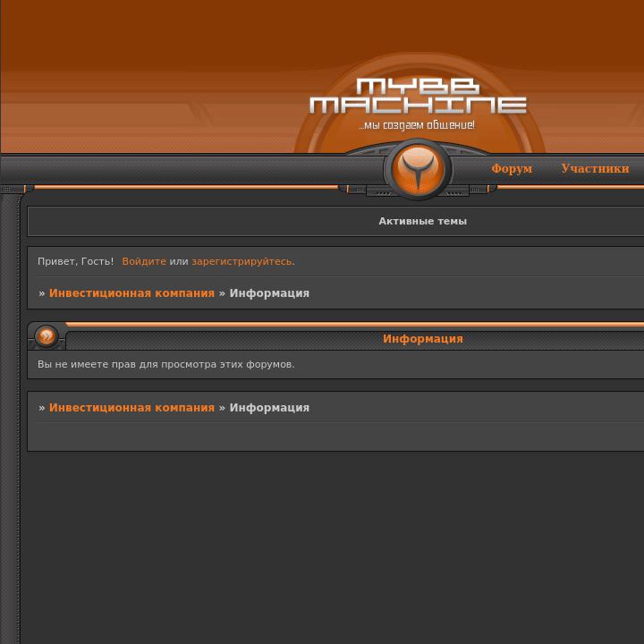Screen dimensions: 644x644
Task: Click the orange Информация section header
Action: [422, 339]
